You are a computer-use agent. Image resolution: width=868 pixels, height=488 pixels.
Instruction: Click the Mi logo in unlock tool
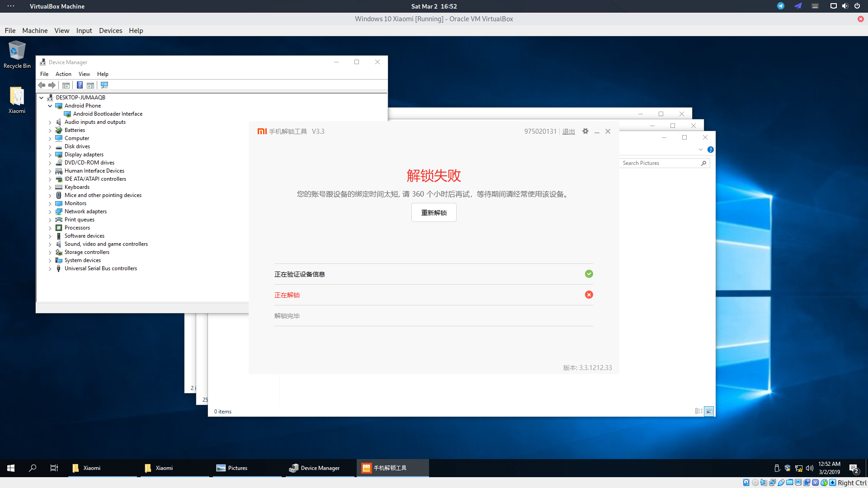pos(262,131)
